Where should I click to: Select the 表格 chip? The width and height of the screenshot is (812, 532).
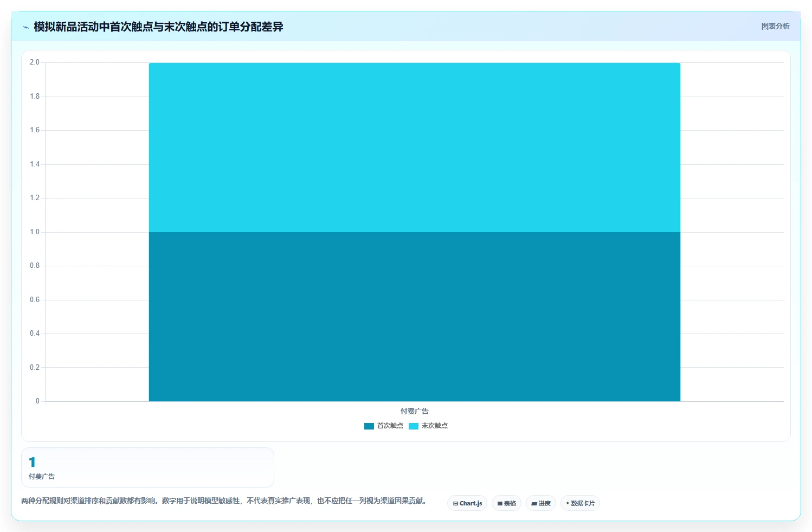(506, 503)
